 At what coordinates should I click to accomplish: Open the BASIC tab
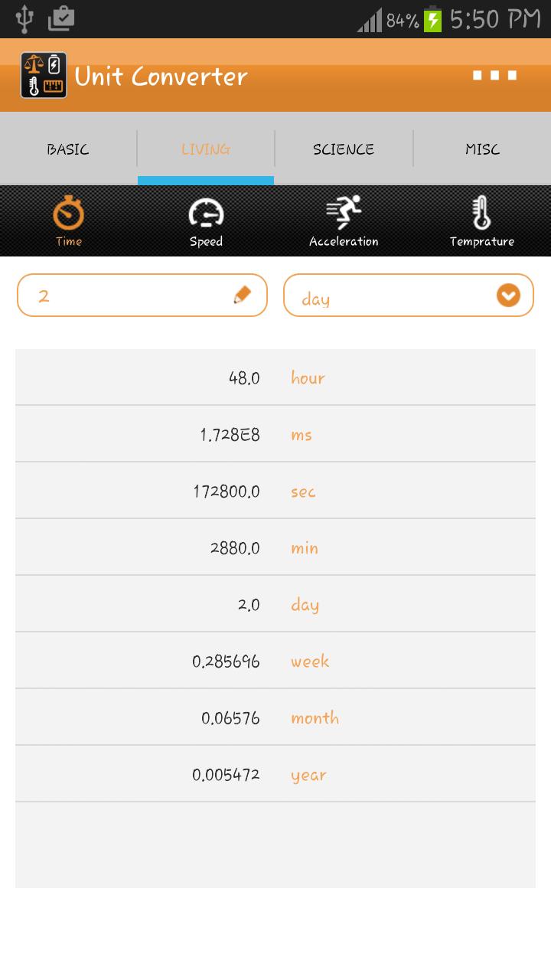coord(68,149)
